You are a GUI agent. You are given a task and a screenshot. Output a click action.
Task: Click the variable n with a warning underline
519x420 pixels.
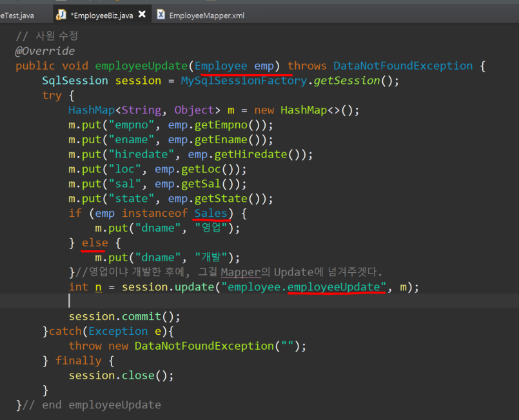click(x=98, y=287)
